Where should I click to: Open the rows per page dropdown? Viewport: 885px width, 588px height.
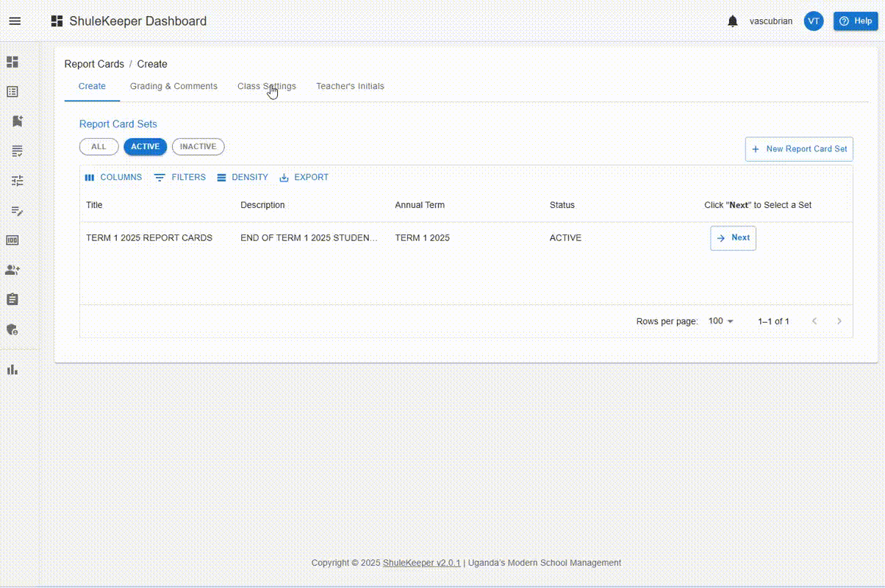click(720, 321)
